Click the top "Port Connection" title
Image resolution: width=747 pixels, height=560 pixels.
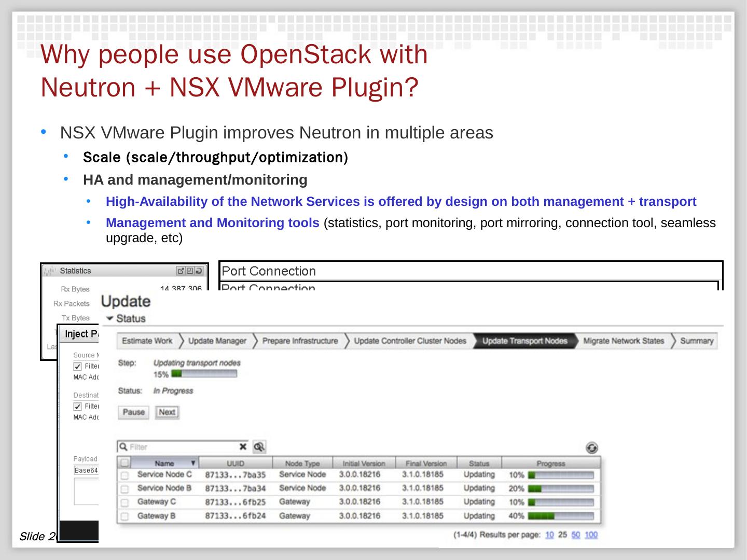(x=269, y=271)
